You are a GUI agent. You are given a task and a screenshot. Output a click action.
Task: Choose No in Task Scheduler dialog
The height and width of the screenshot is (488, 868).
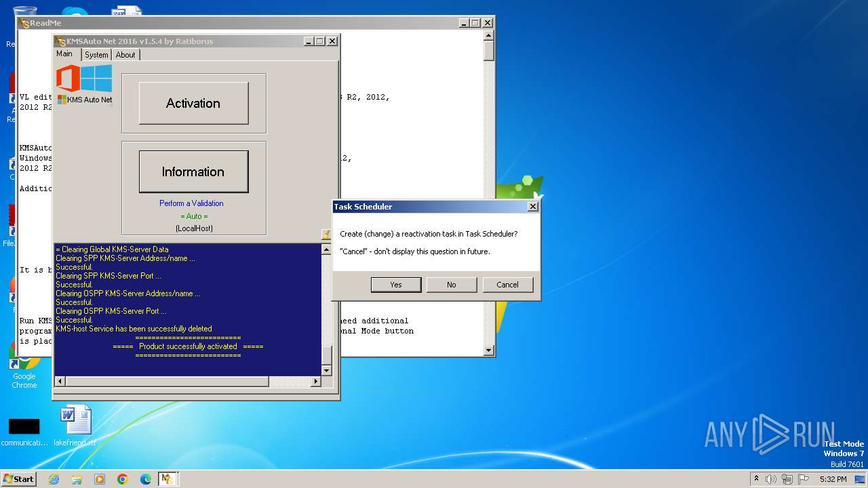(x=452, y=285)
